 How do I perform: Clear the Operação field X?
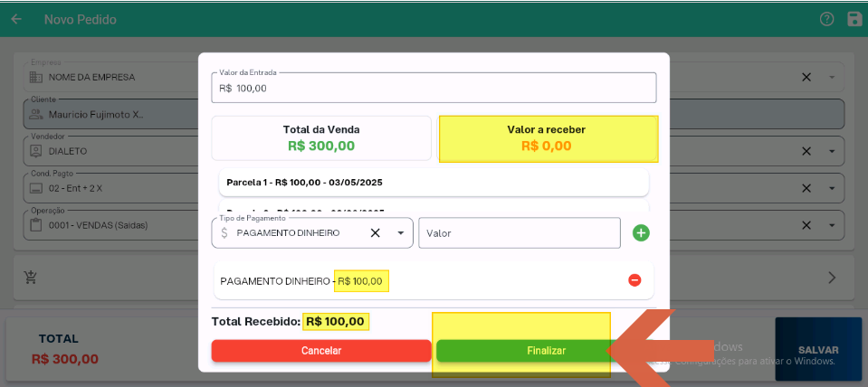tap(806, 225)
